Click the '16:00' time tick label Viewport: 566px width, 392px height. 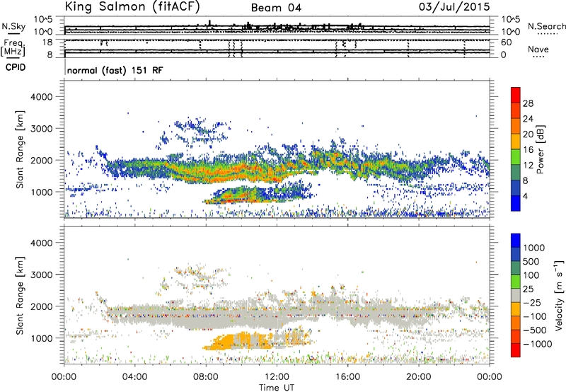[347, 377]
